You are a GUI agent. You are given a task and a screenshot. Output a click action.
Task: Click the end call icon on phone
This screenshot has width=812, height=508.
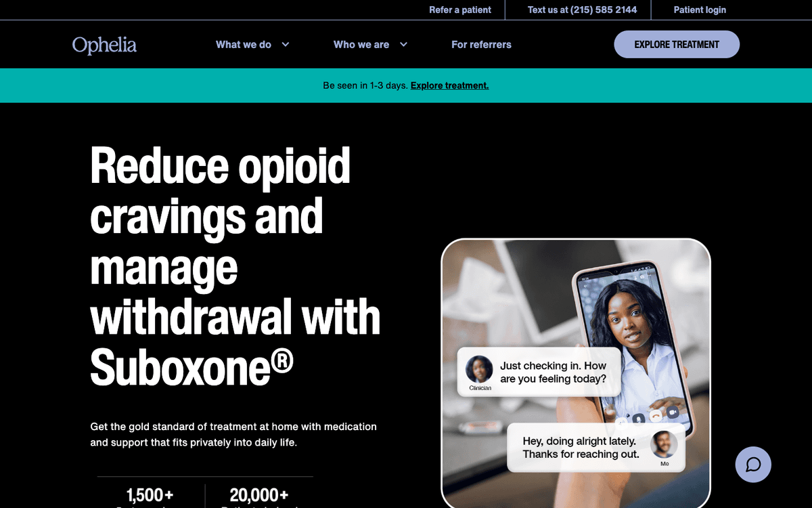point(655,415)
